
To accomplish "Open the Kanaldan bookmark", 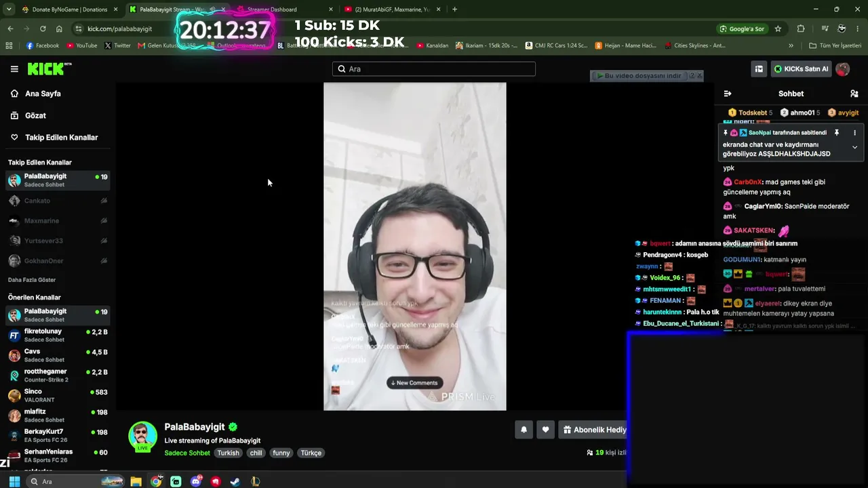I will (433, 45).
